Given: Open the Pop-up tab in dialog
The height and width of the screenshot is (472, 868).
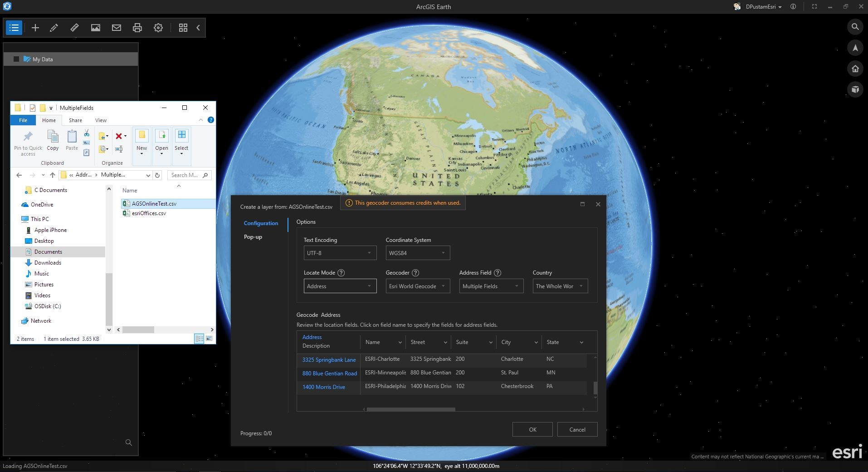Looking at the screenshot, I should click(253, 237).
